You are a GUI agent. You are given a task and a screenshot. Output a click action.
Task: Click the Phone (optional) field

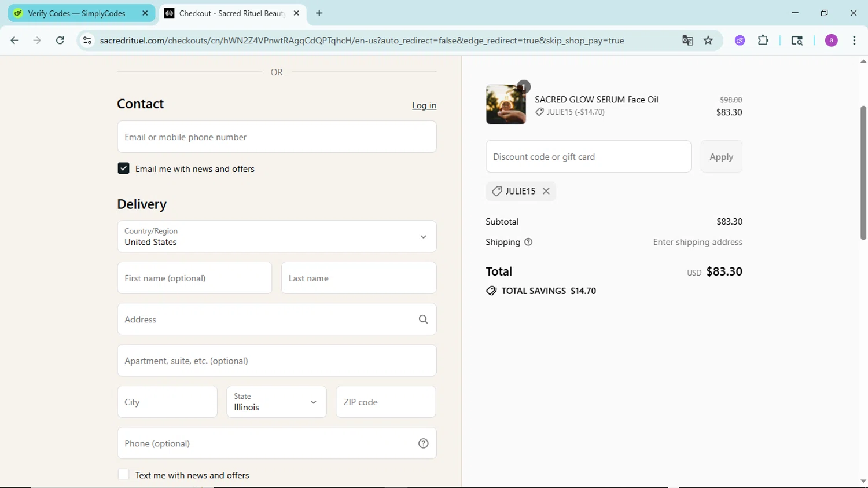277,443
